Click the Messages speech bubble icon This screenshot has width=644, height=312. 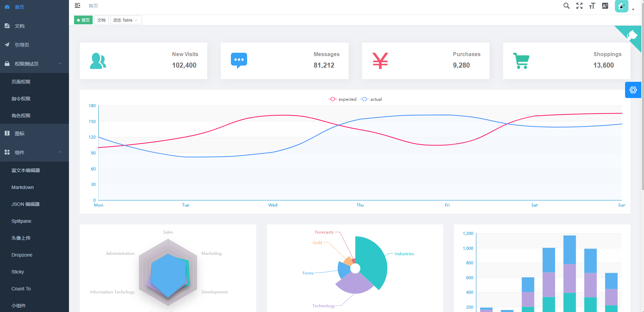tap(239, 61)
